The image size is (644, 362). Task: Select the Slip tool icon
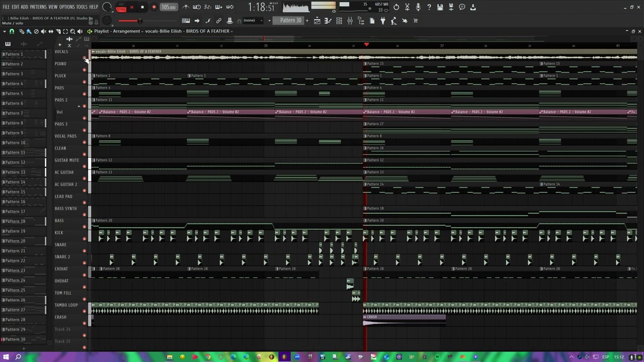point(51,31)
